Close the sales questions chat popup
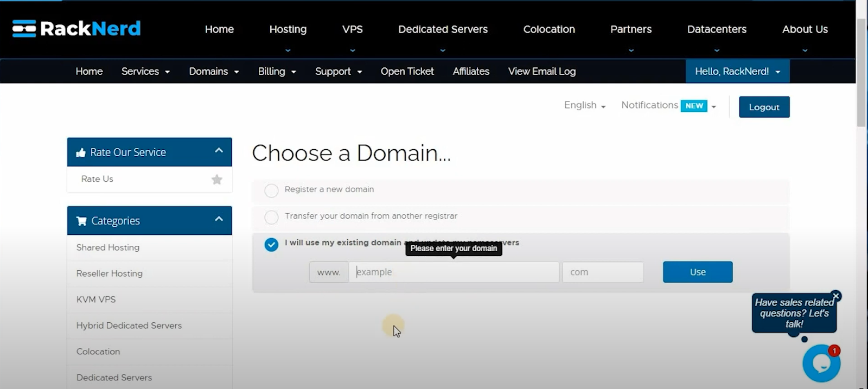The height and width of the screenshot is (389, 868). 836,296
